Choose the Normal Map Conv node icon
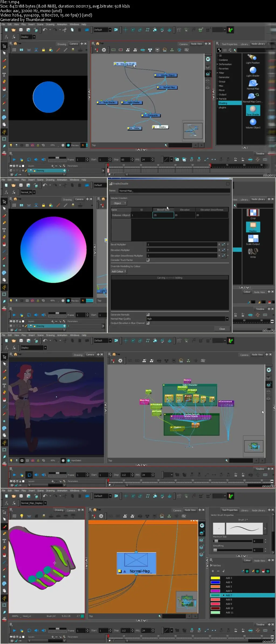The width and height of the screenshot is (276, 644). [253, 96]
